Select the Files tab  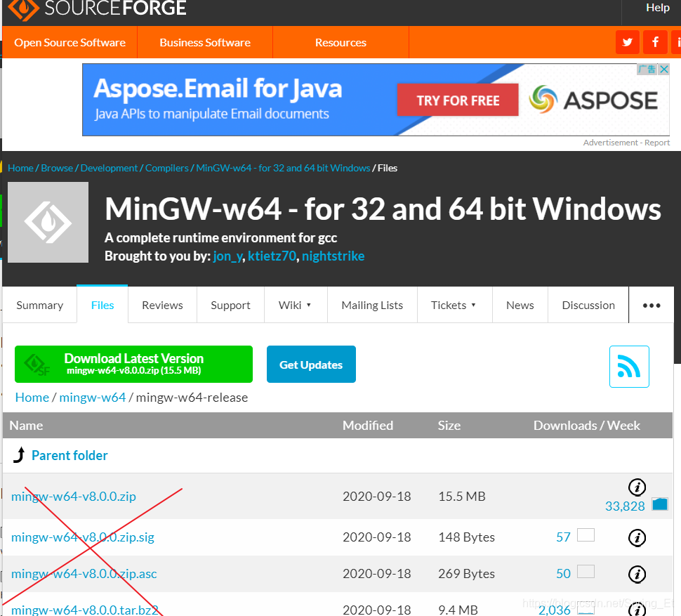[103, 306]
